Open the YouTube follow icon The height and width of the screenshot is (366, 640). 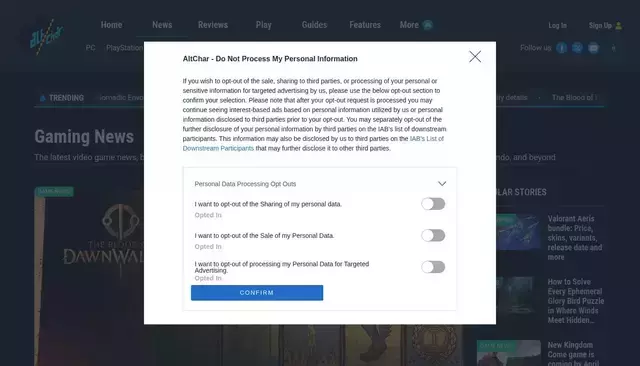tap(593, 48)
